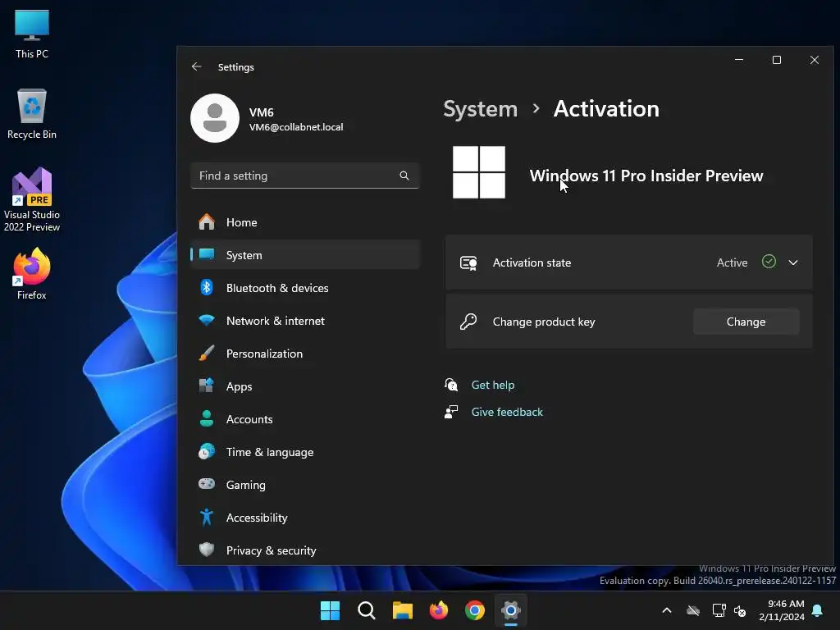
Task: Open the Windows Start button
Action: pyautogui.click(x=330, y=610)
